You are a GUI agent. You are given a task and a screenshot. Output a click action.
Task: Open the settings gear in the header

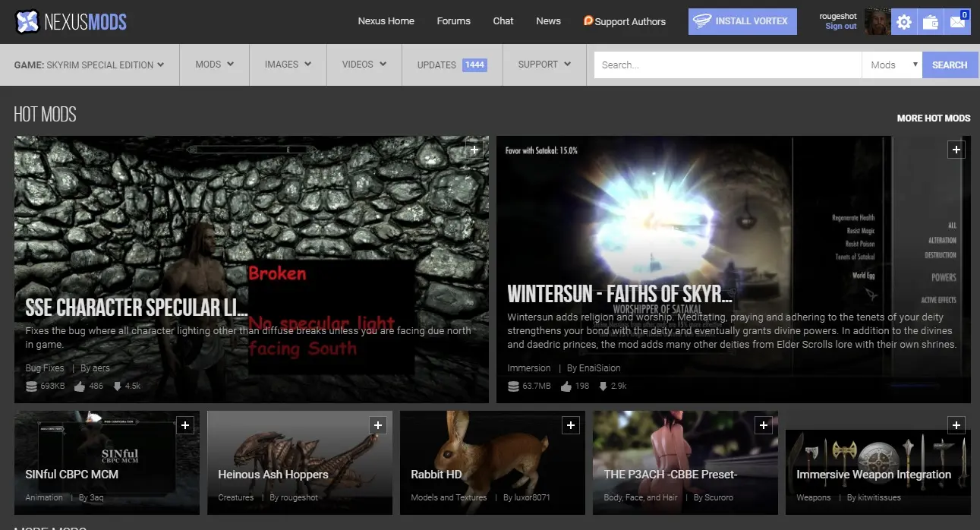tap(904, 22)
